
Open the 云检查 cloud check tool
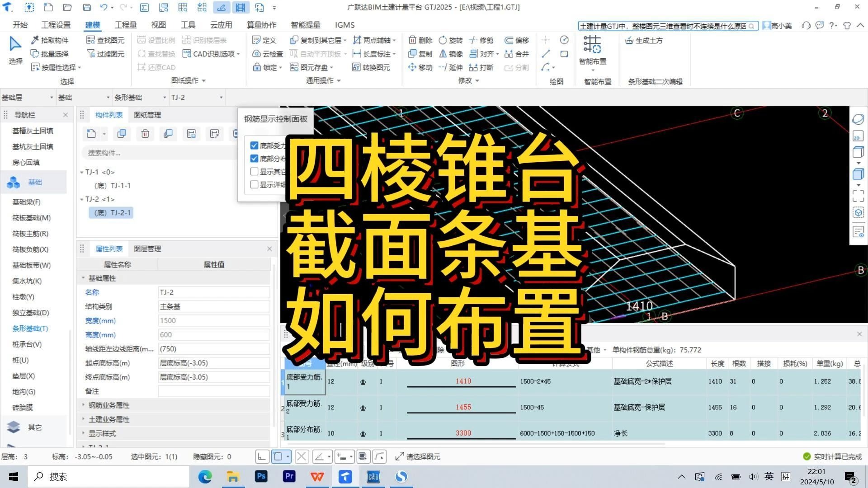click(268, 53)
